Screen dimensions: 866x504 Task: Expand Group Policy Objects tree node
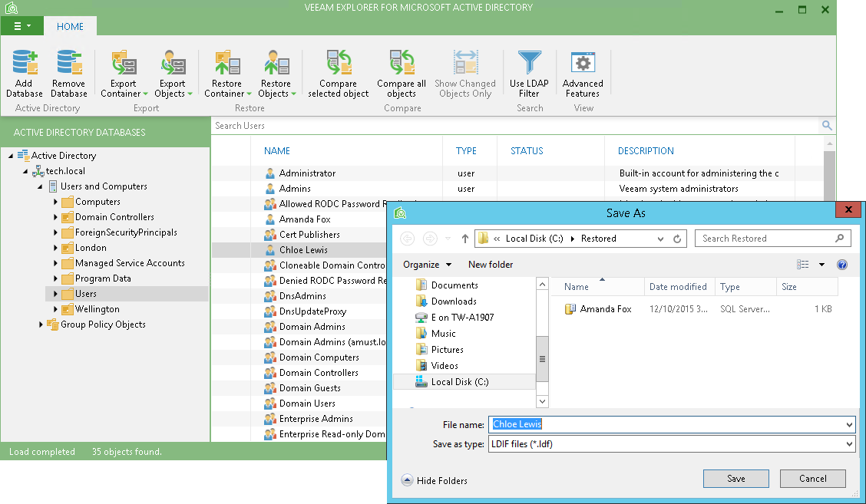(x=41, y=324)
